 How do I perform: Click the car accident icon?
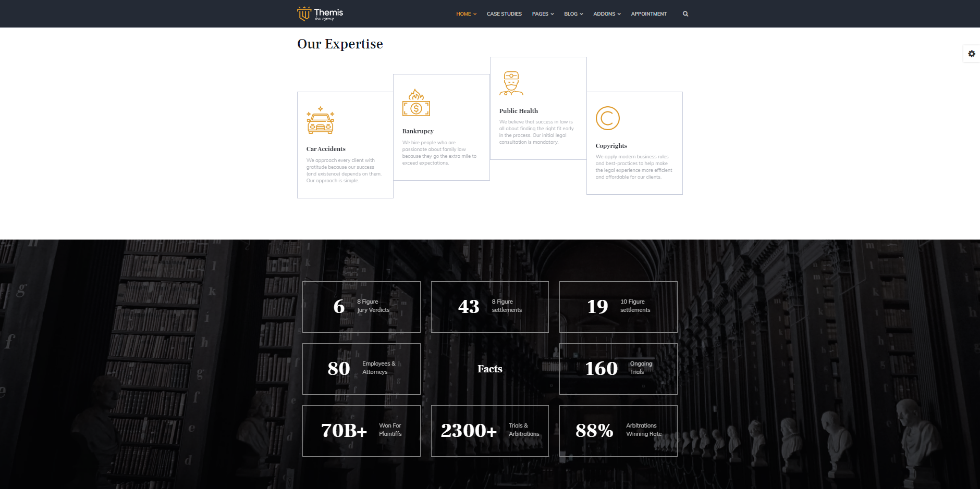tap(321, 120)
